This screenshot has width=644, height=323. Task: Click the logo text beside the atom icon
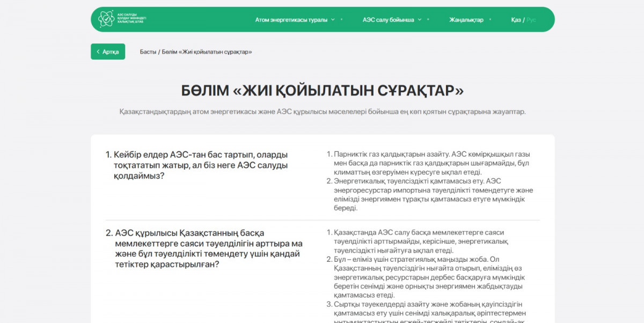point(131,19)
